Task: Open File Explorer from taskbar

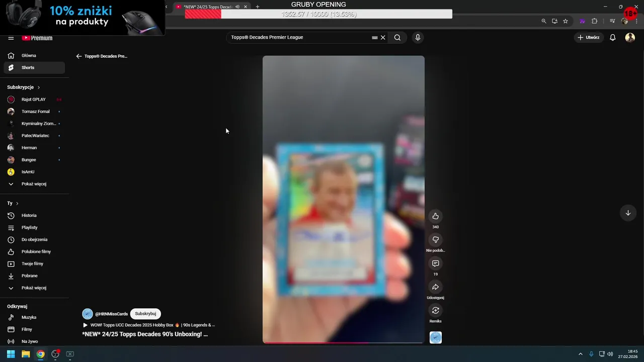Action: coord(26,354)
